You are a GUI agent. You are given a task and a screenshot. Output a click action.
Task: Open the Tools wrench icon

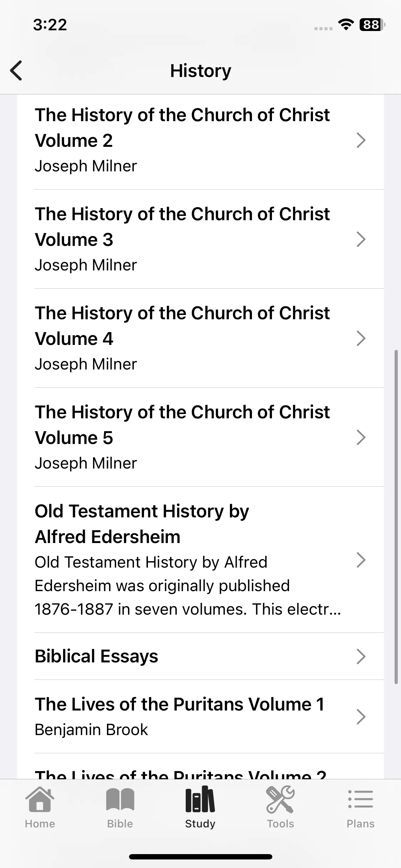[281, 800]
